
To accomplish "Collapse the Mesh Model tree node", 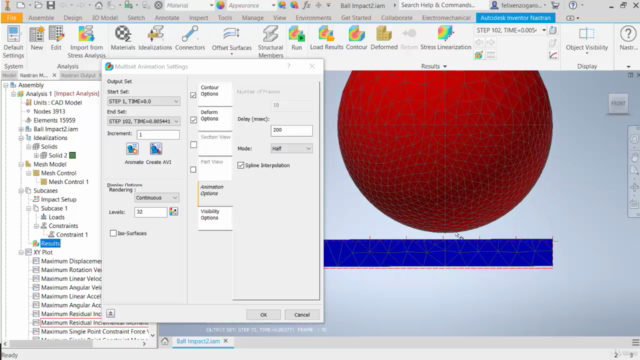I will [21, 164].
